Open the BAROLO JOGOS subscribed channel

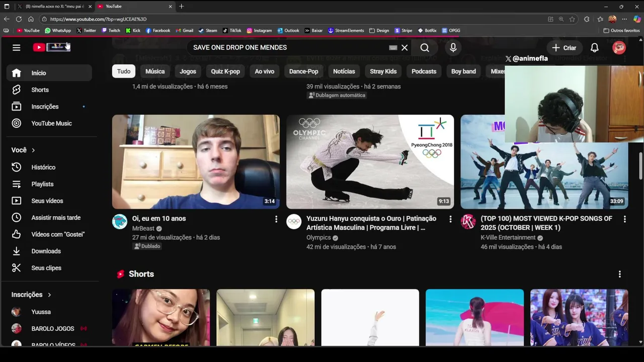(x=49, y=329)
